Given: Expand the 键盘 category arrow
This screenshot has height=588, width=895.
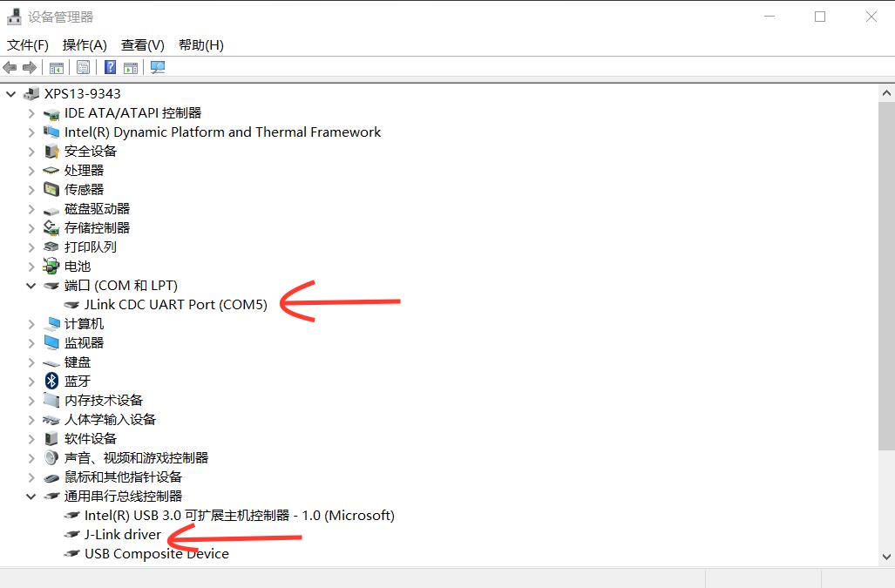Looking at the screenshot, I should pos(31,362).
